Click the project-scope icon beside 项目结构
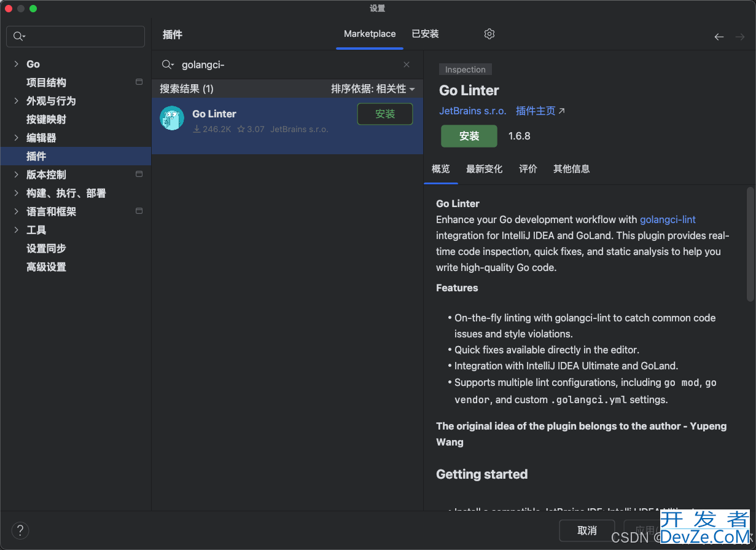This screenshot has height=550, width=756. pos(139,82)
